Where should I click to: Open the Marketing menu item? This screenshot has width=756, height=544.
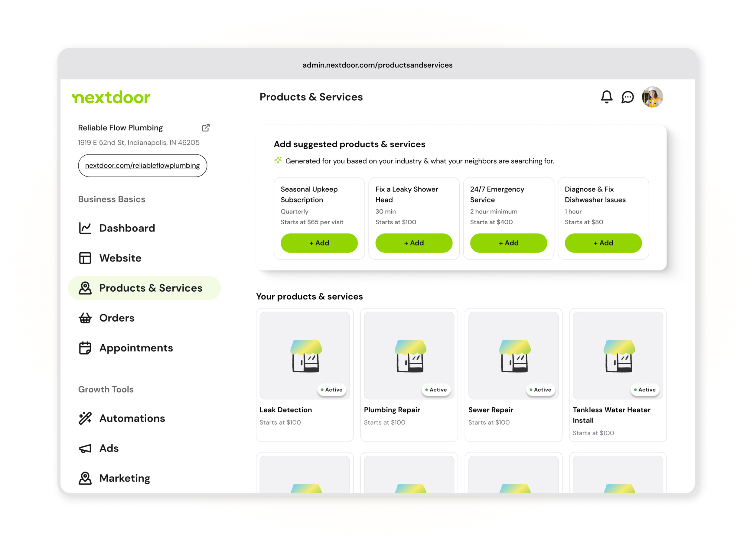tap(124, 478)
